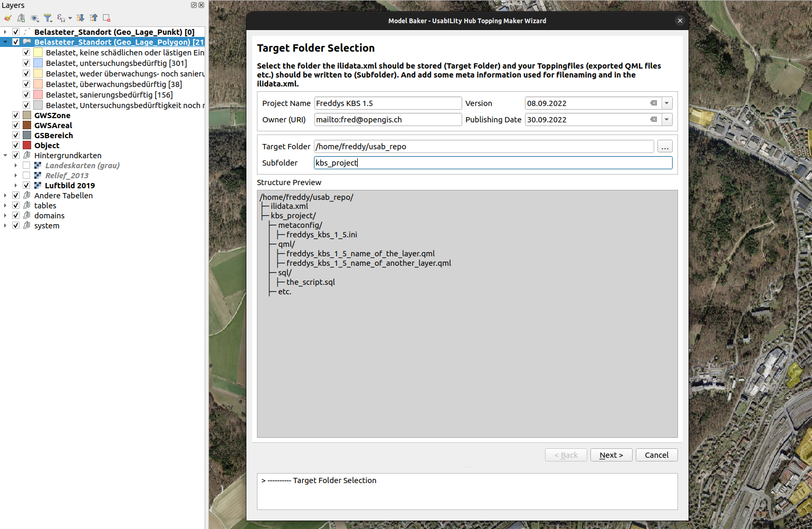
Task: Click the Expand All layers icon
Action: pyautogui.click(x=81, y=18)
